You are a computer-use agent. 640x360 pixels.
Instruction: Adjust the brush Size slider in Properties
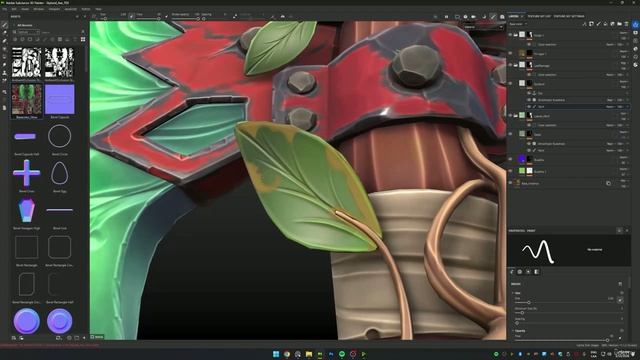564,302
